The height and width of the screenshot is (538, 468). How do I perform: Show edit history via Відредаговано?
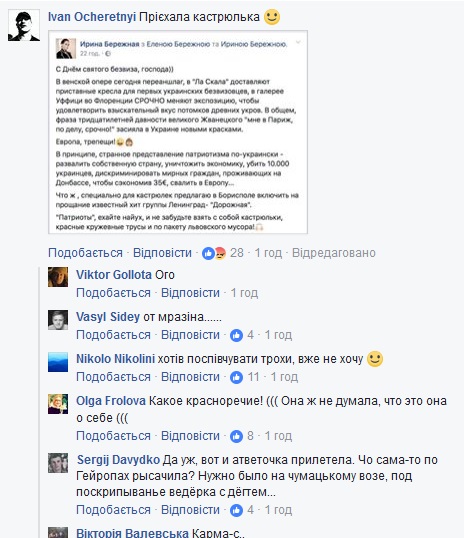click(x=334, y=253)
